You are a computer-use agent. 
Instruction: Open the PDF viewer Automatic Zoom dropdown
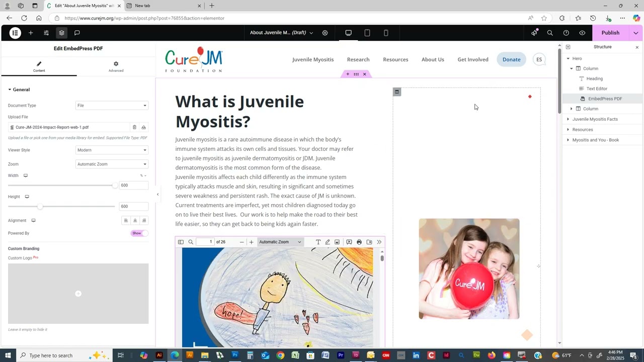280,242
